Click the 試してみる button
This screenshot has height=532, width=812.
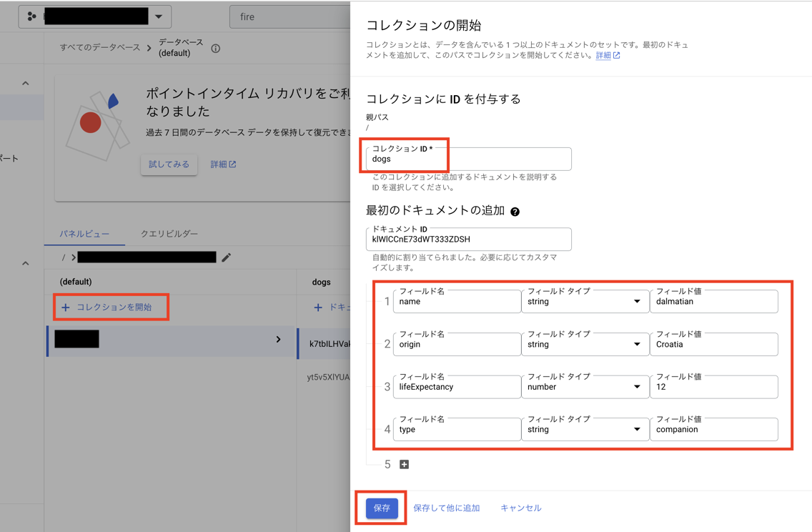169,164
